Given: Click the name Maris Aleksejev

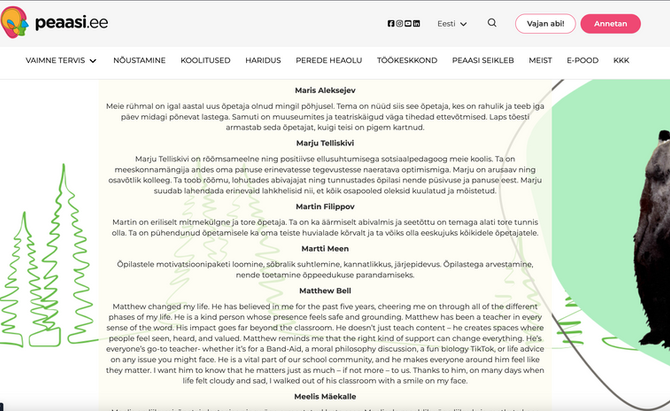Looking at the screenshot, I should tap(325, 91).
